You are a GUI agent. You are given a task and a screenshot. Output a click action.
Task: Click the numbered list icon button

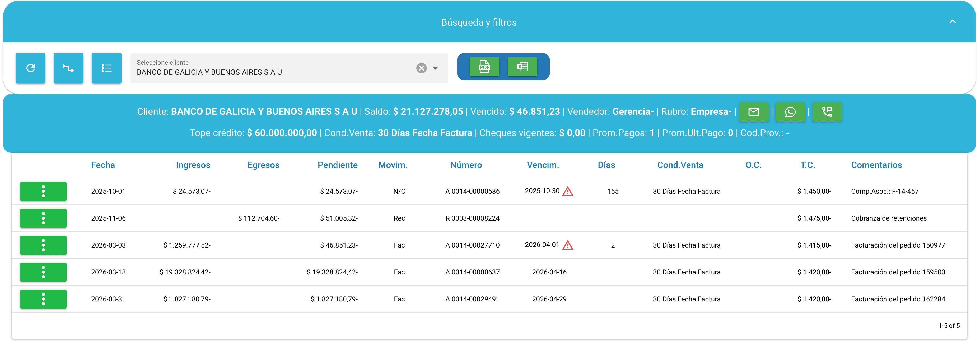106,68
